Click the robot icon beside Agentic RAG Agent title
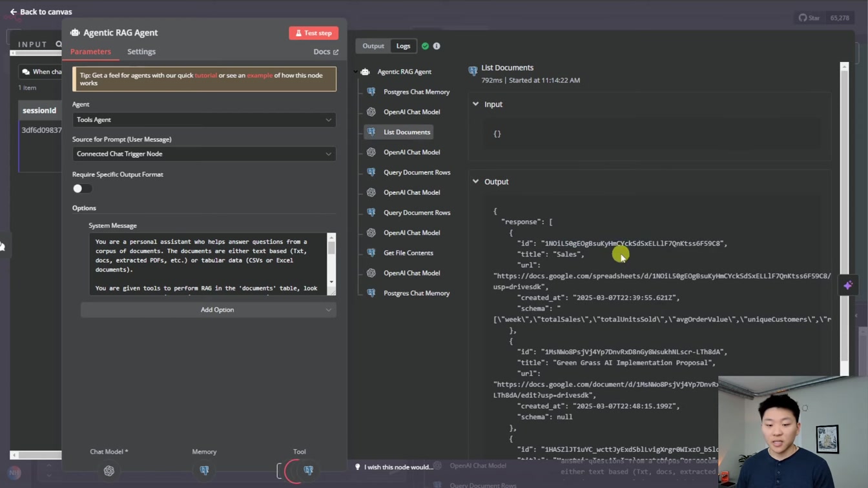The width and height of the screenshot is (868, 488). pos(75,32)
